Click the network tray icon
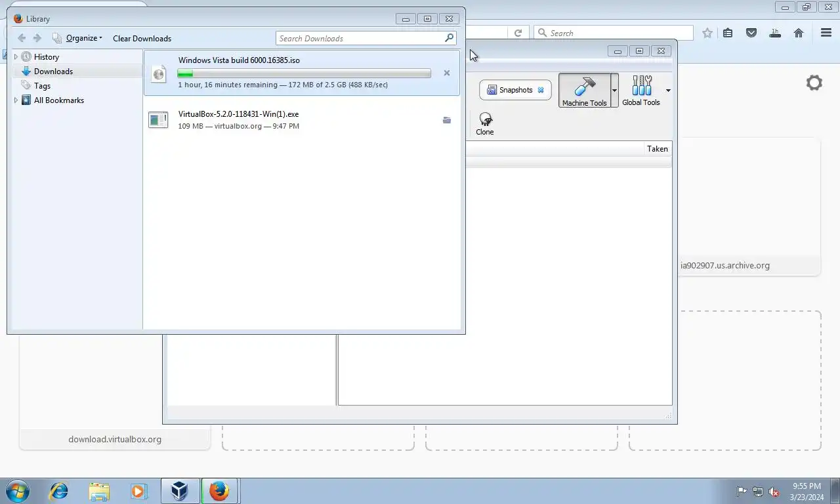 point(758,492)
